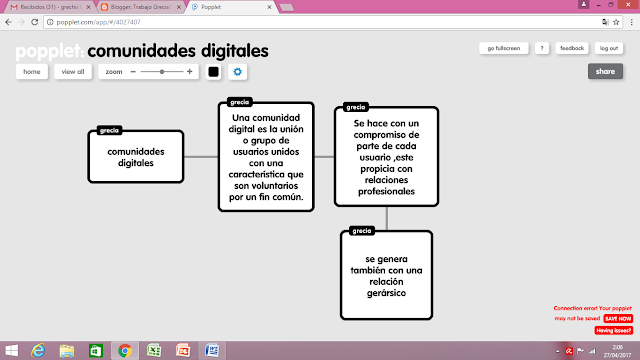The width and height of the screenshot is (640, 360).
Task: Click the zoom plus icon
Action: pyautogui.click(x=189, y=72)
